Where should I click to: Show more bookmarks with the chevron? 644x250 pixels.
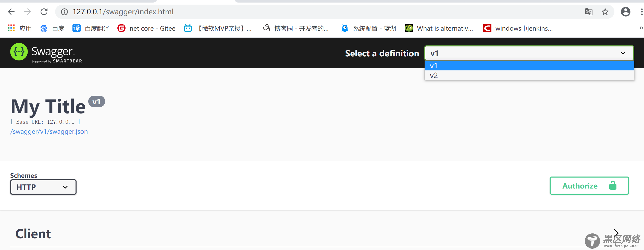641,28
